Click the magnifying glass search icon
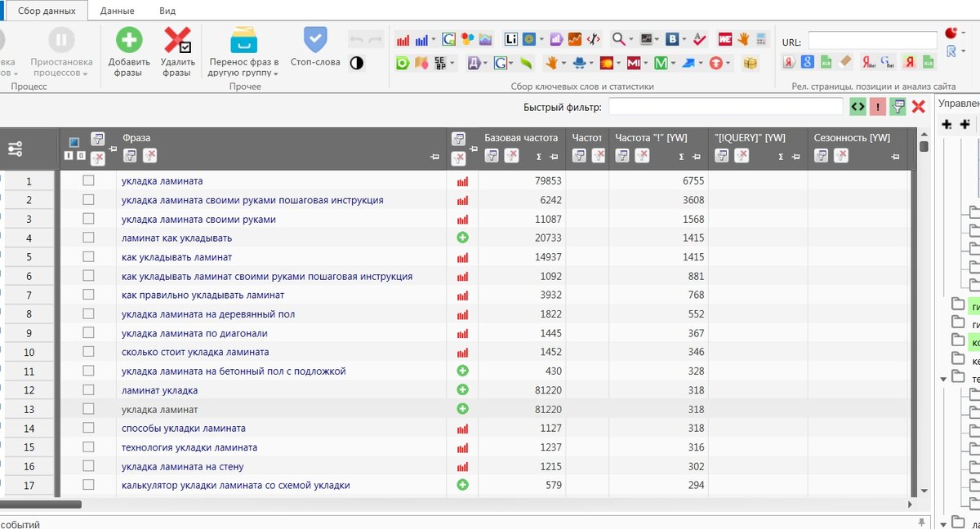 tap(618, 39)
